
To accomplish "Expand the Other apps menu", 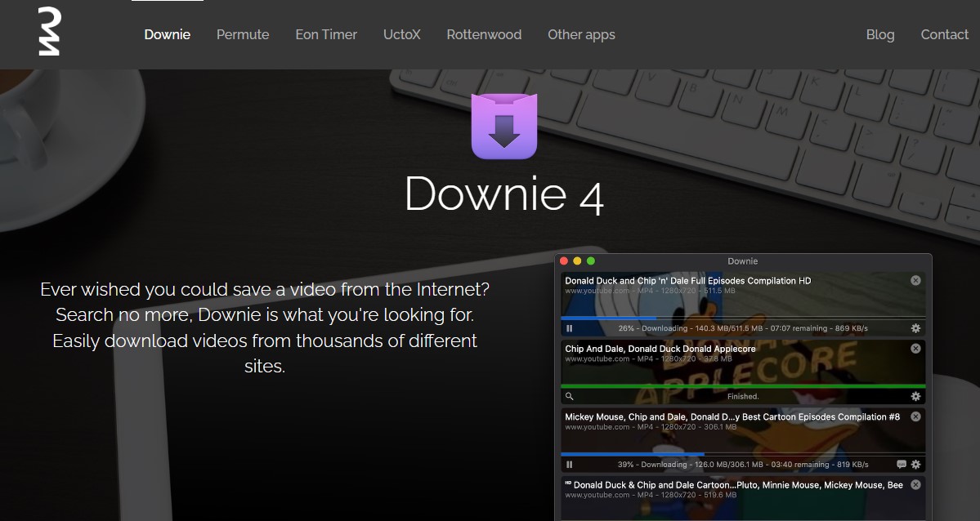I will pyautogui.click(x=581, y=34).
